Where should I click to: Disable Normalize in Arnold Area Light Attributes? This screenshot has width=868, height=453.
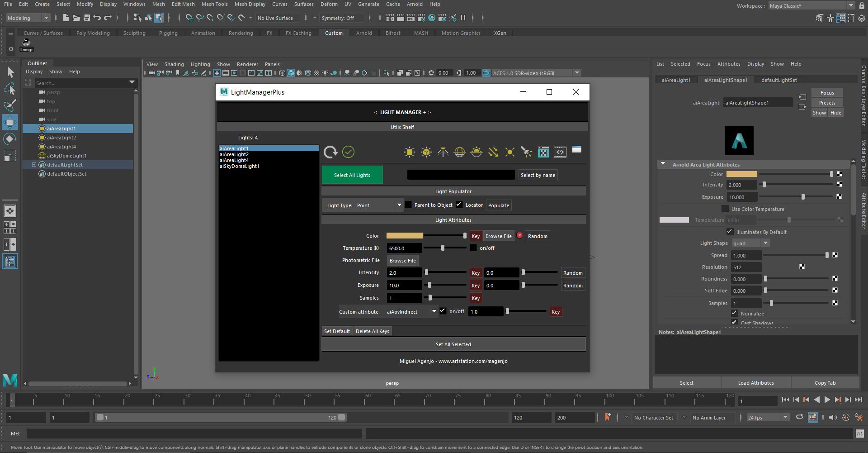coord(734,313)
